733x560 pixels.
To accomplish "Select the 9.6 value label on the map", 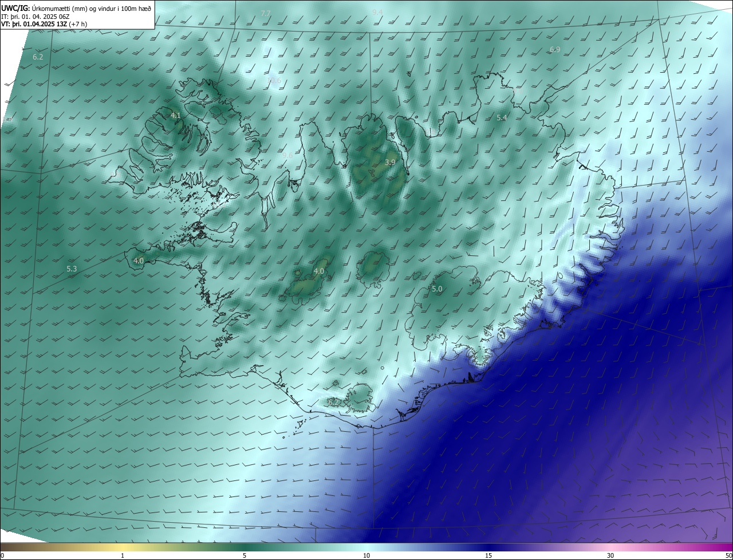I will [287, 155].
